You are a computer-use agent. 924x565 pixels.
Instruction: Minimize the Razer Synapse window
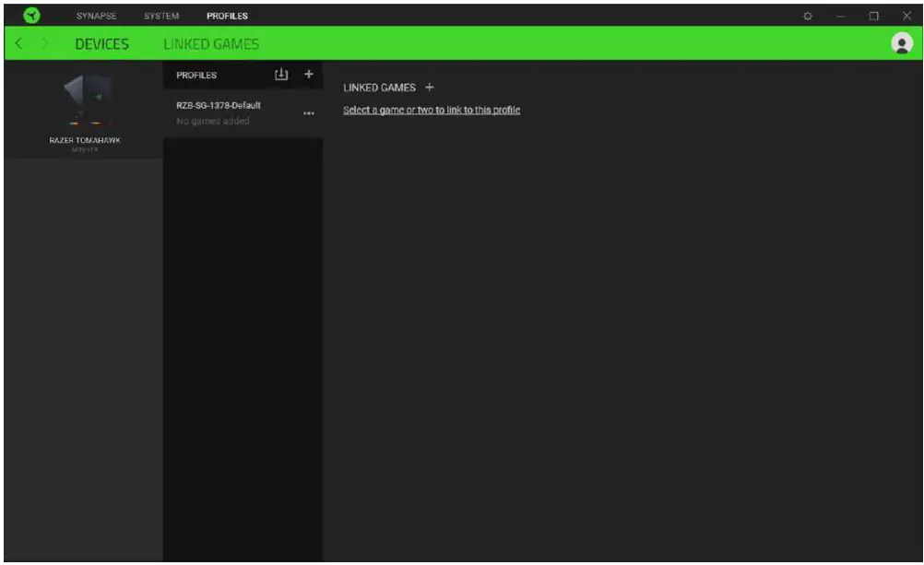(840, 16)
